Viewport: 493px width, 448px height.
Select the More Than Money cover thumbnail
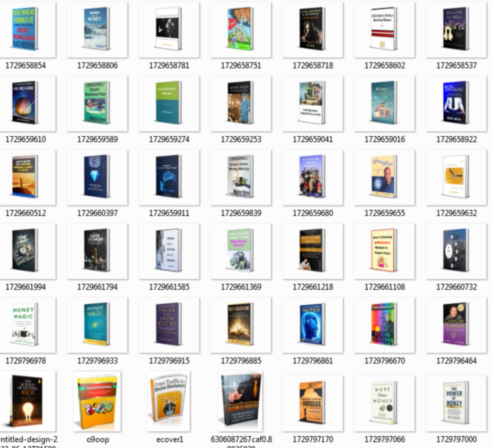tap(384, 403)
